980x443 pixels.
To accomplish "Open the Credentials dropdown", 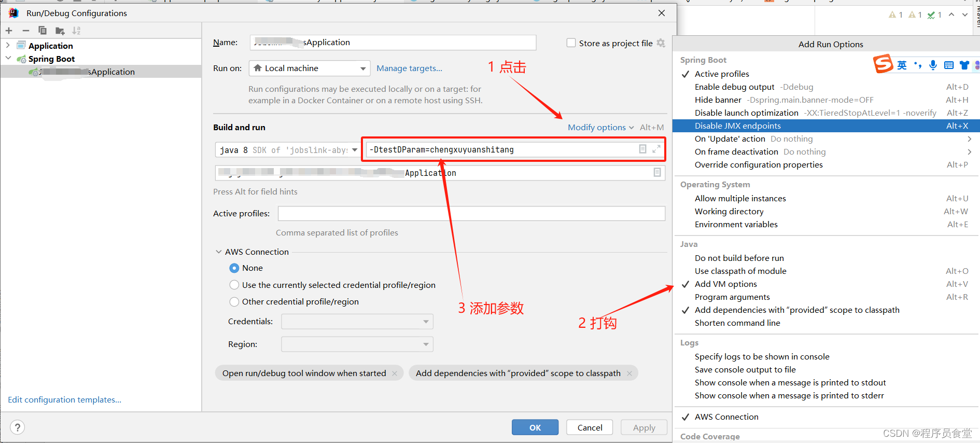I will [x=357, y=322].
